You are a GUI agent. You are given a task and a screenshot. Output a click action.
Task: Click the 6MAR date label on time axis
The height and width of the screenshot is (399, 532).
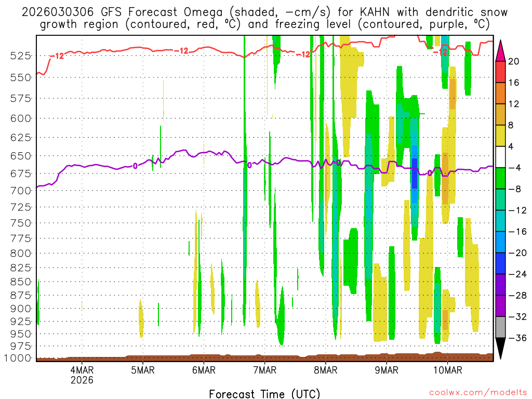point(204,370)
